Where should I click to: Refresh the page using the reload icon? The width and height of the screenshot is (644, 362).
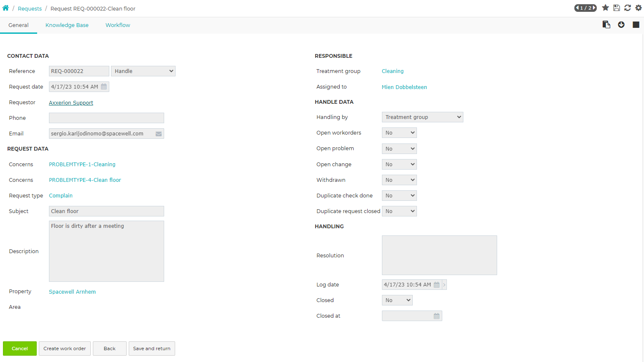[x=628, y=8]
